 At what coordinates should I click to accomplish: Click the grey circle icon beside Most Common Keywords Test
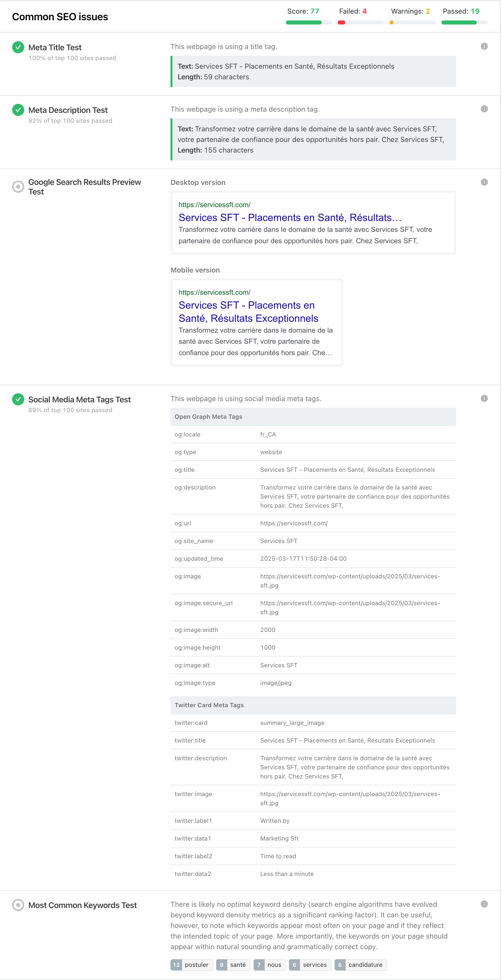point(18,905)
